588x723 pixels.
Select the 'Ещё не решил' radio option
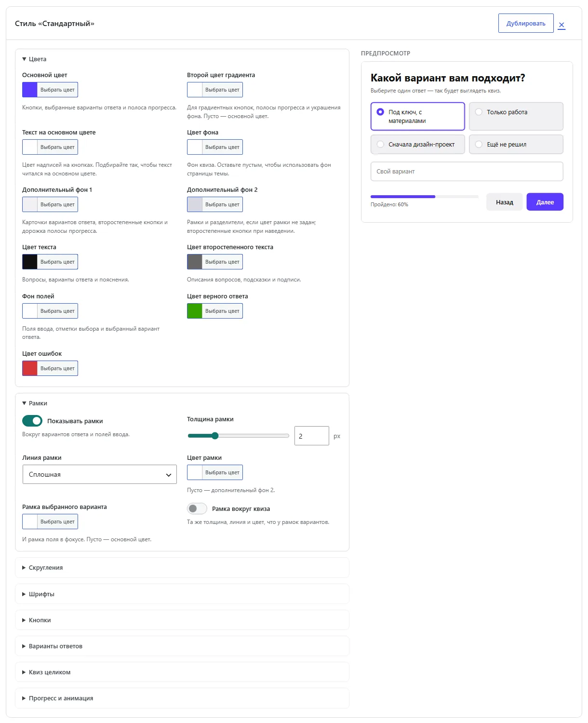(x=516, y=144)
